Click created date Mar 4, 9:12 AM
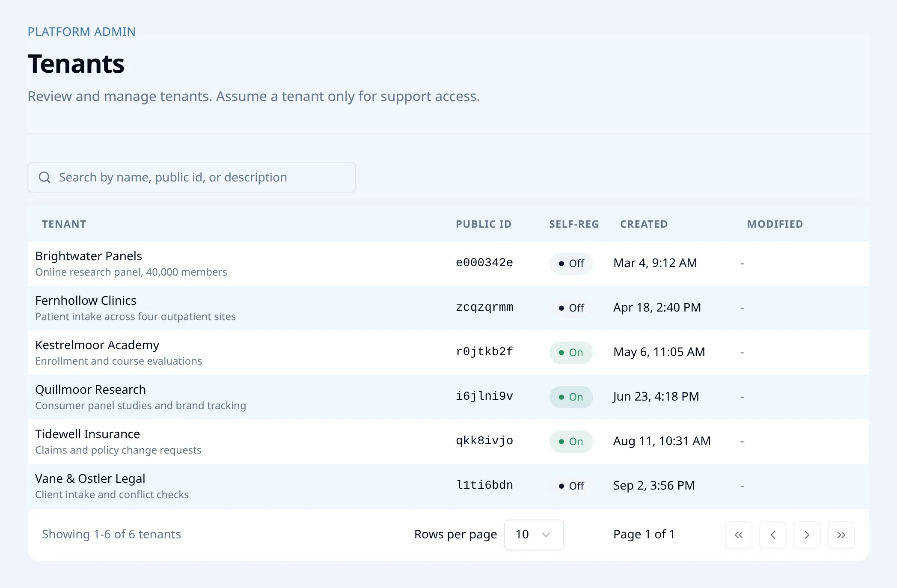The image size is (897, 588). coord(655,263)
